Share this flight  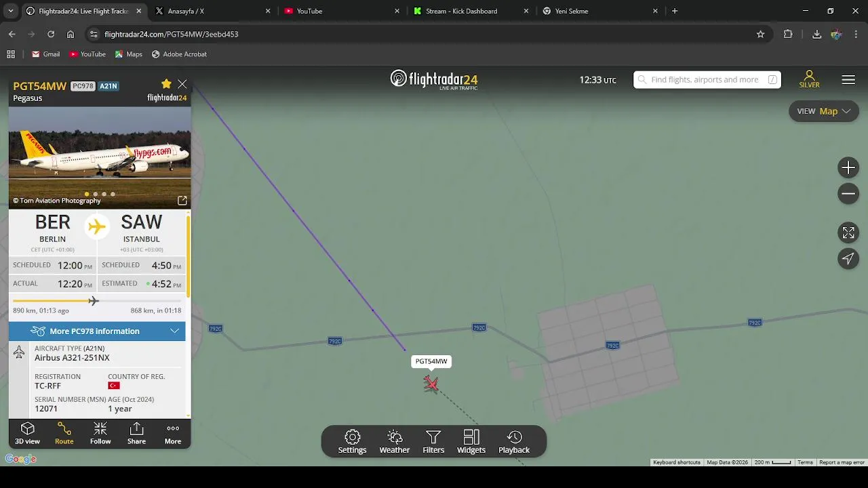pos(136,433)
